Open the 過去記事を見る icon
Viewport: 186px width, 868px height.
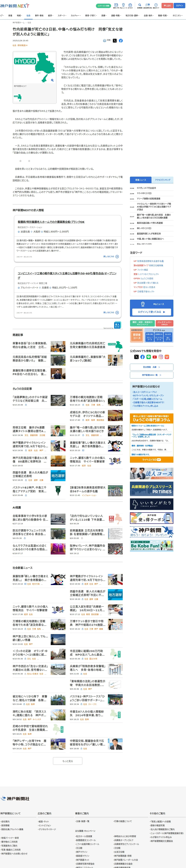coord(147,6)
